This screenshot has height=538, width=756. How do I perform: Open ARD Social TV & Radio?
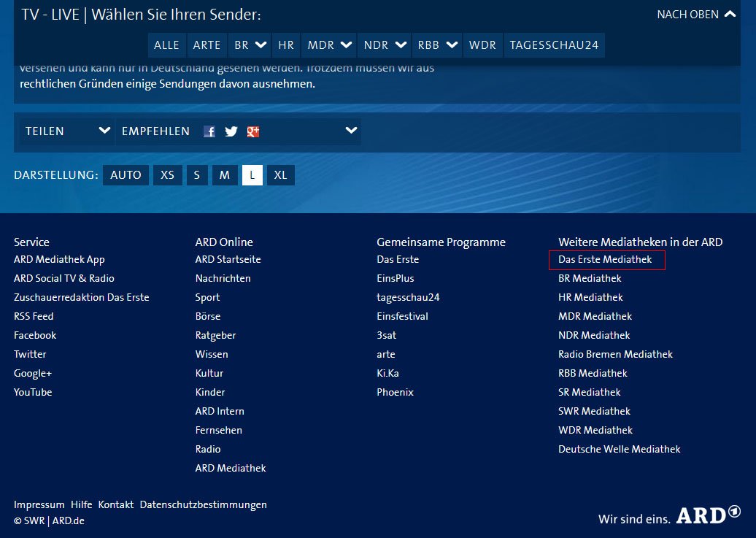pos(64,278)
